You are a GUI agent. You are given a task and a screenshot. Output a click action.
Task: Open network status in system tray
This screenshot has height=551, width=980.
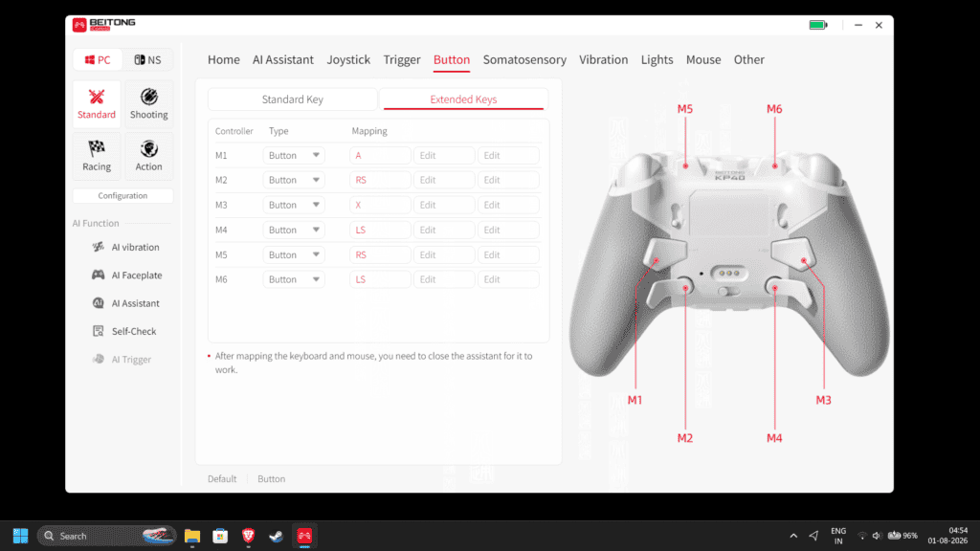tap(861, 536)
